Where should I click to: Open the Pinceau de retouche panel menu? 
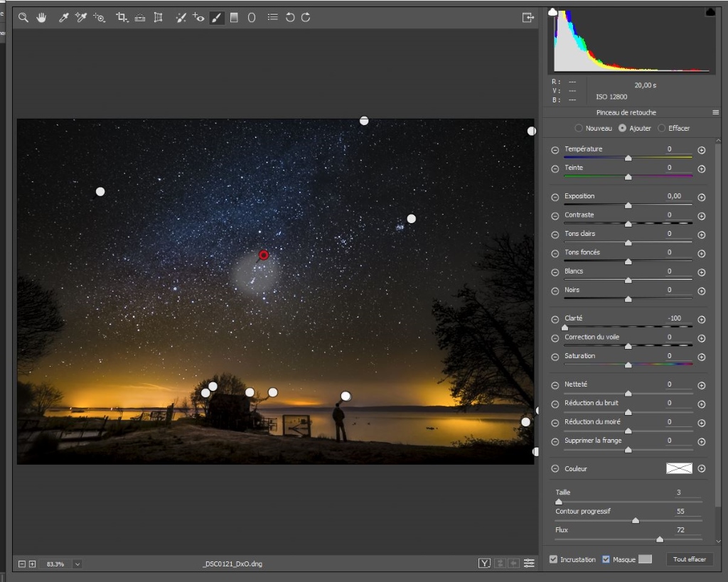[716, 113]
